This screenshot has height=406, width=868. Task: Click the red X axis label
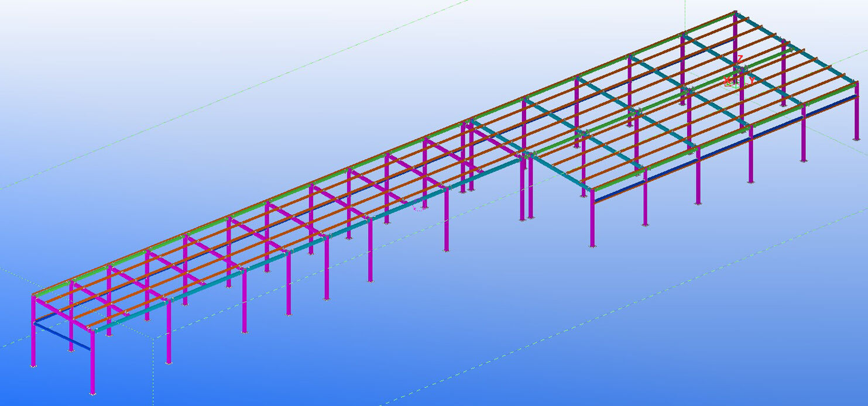click(x=727, y=80)
